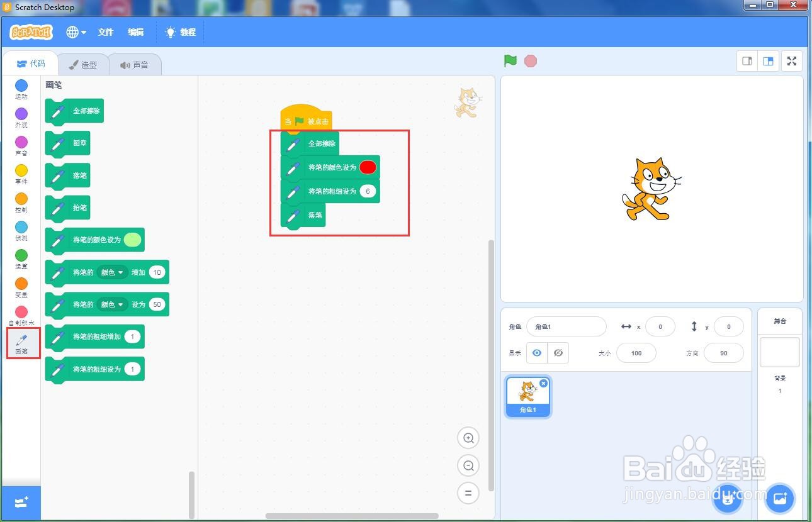Viewport: 812px width, 522px height.
Task: Click the add new sprite button
Action: 728,499
